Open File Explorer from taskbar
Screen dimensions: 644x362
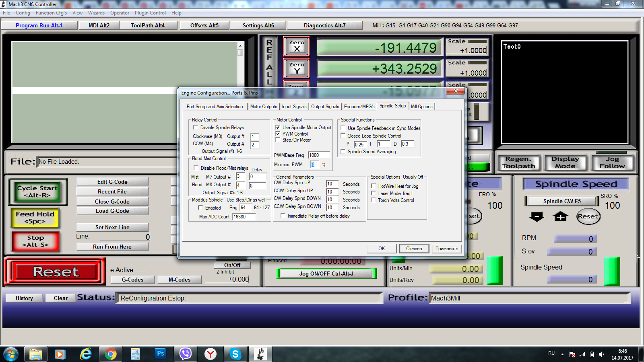[36, 354]
